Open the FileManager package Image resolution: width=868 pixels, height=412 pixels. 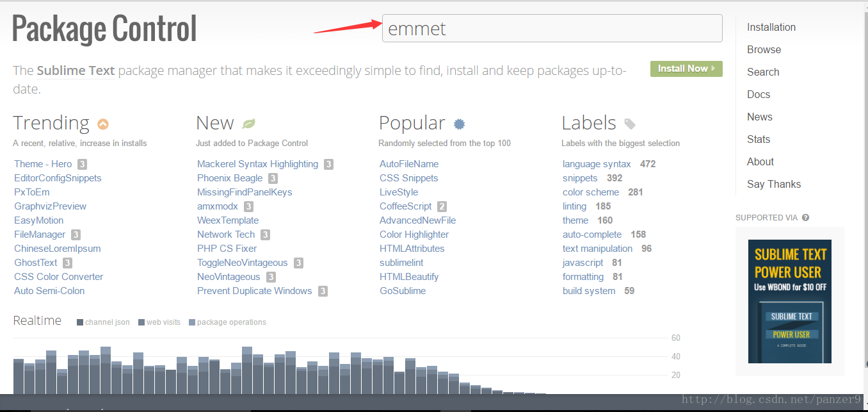click(40, 235)
